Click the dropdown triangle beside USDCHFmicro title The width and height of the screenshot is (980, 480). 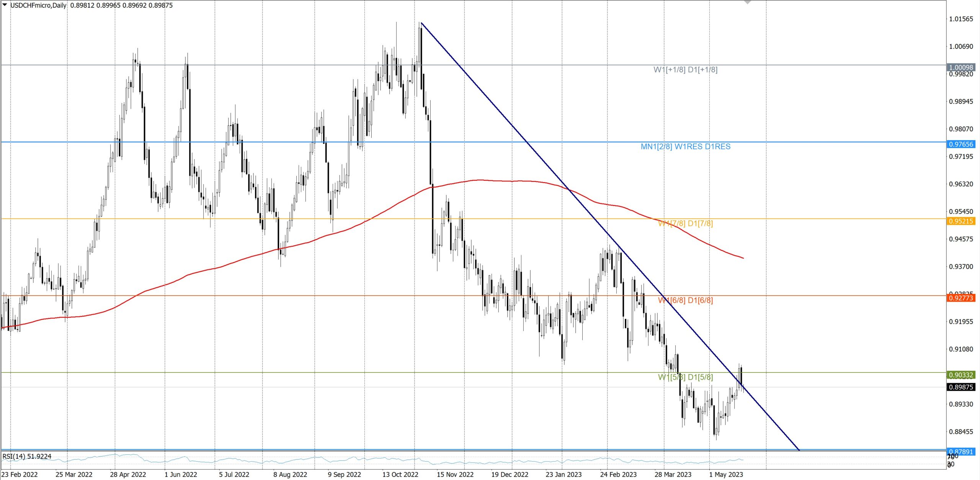5,5
